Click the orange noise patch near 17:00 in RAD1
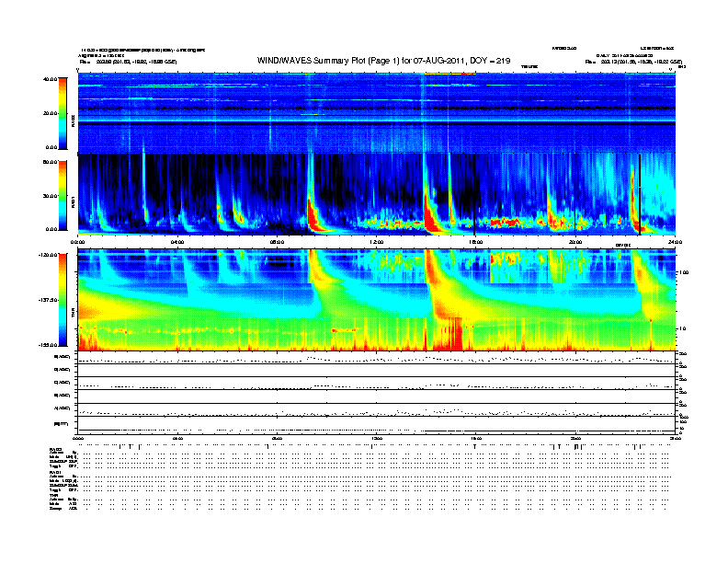 pyautogui.click(x=505, y=223)
